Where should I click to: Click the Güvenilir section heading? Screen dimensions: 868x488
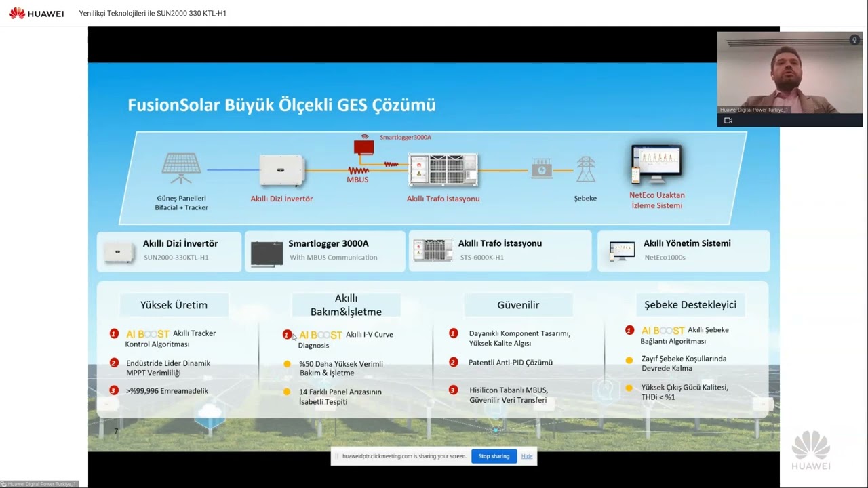point(518,305)
